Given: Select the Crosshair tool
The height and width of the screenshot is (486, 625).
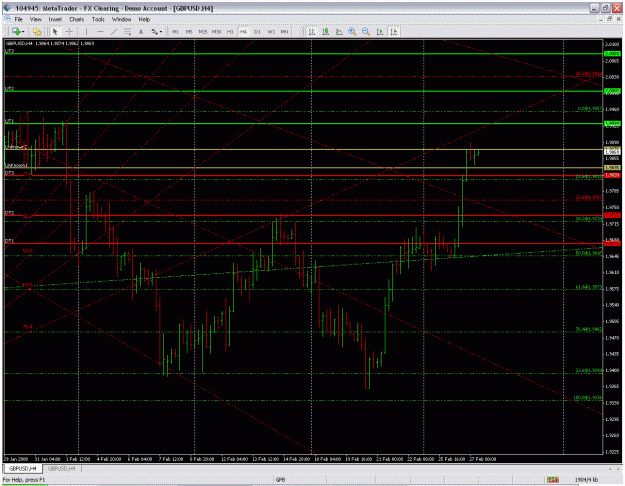Looking at the screenshot, I should tap(69, 31).
